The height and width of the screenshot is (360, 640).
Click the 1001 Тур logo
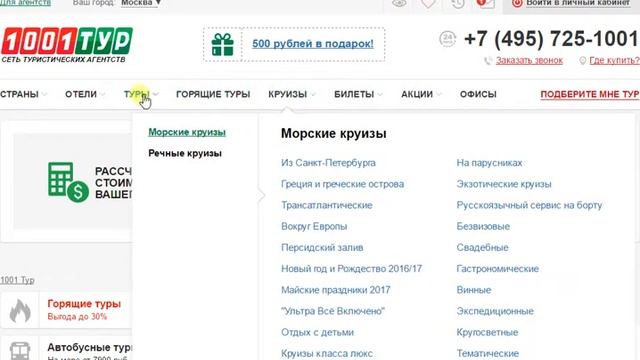click(x=67, y=45)
